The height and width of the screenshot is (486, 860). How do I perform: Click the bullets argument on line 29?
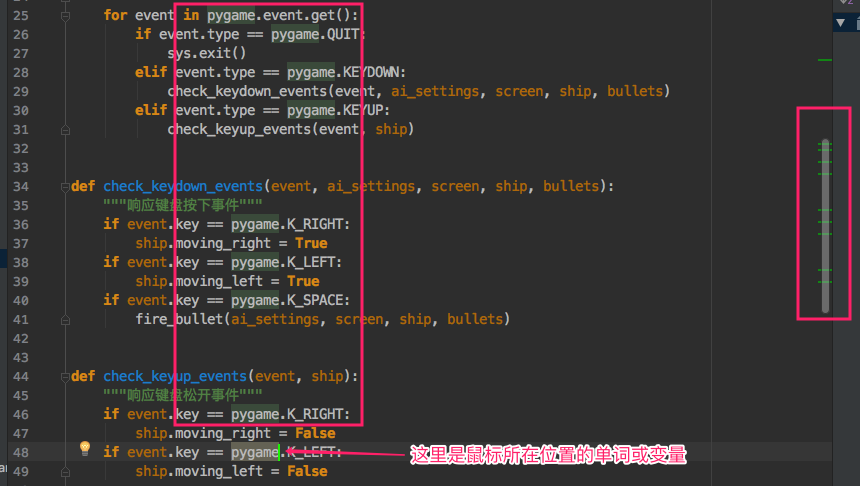click(635, 92)
